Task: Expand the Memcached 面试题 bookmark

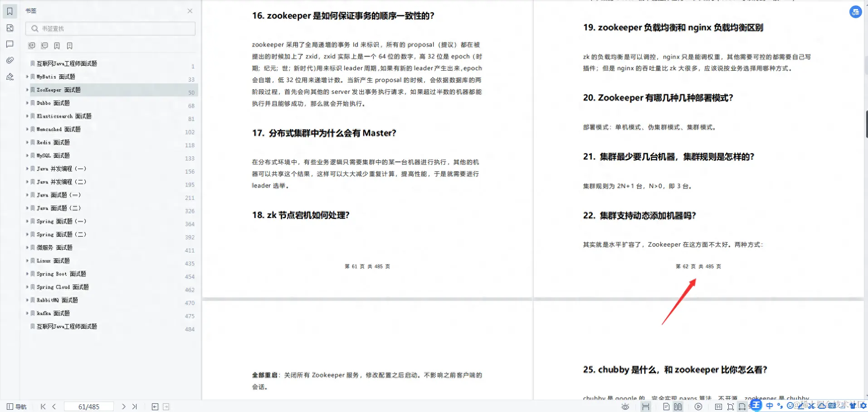Action: (x=27, y=129)
